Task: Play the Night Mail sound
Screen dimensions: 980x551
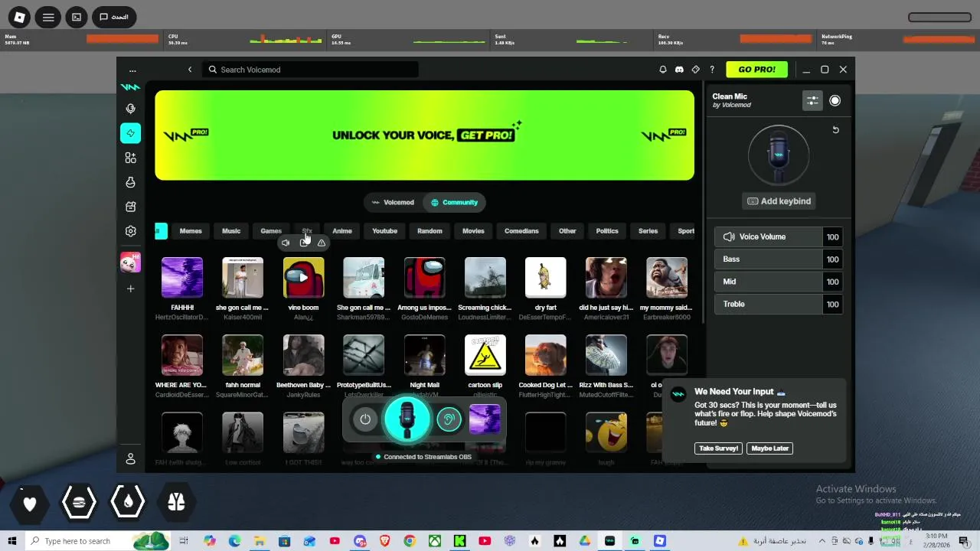Action: point(425,355)
